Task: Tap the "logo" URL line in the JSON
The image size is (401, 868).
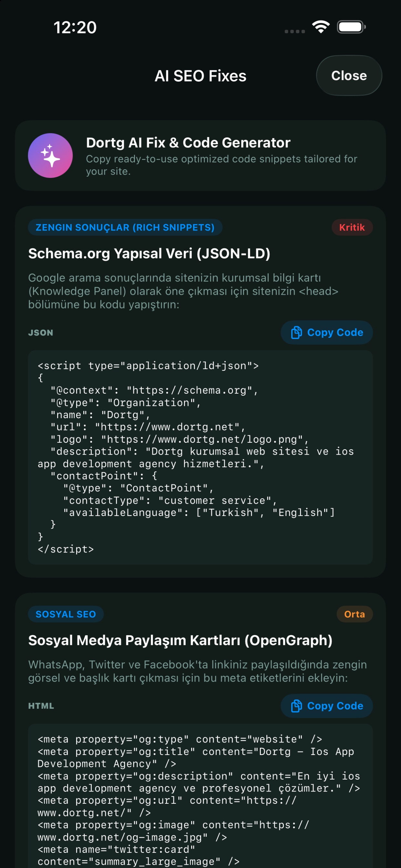Action: [x=179, y=439]
